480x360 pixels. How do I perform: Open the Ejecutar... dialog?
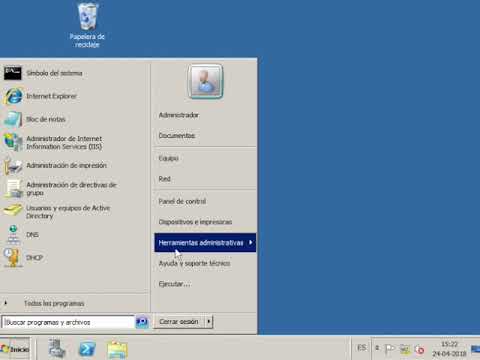pos(174,284)
